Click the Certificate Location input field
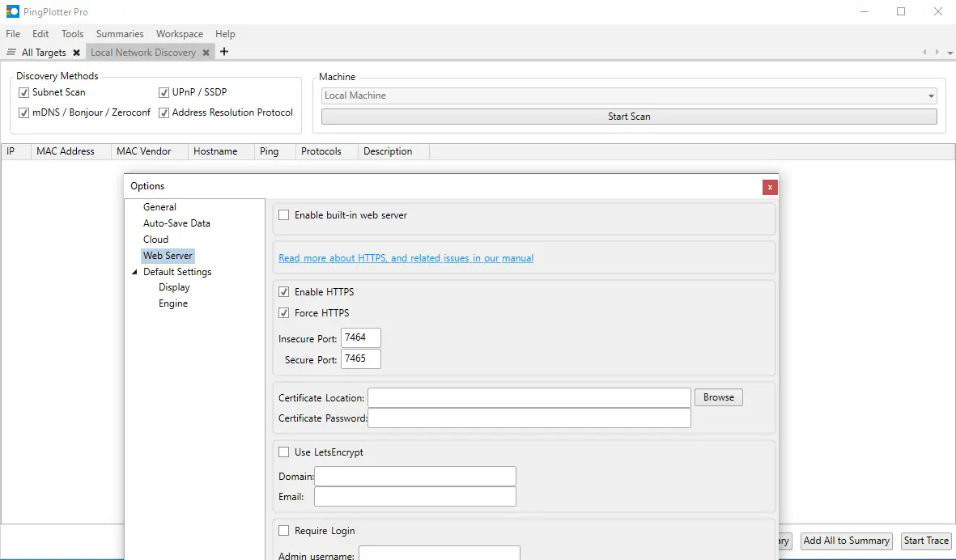This screenshot has width=956, height=560. (x=529, y=397)
